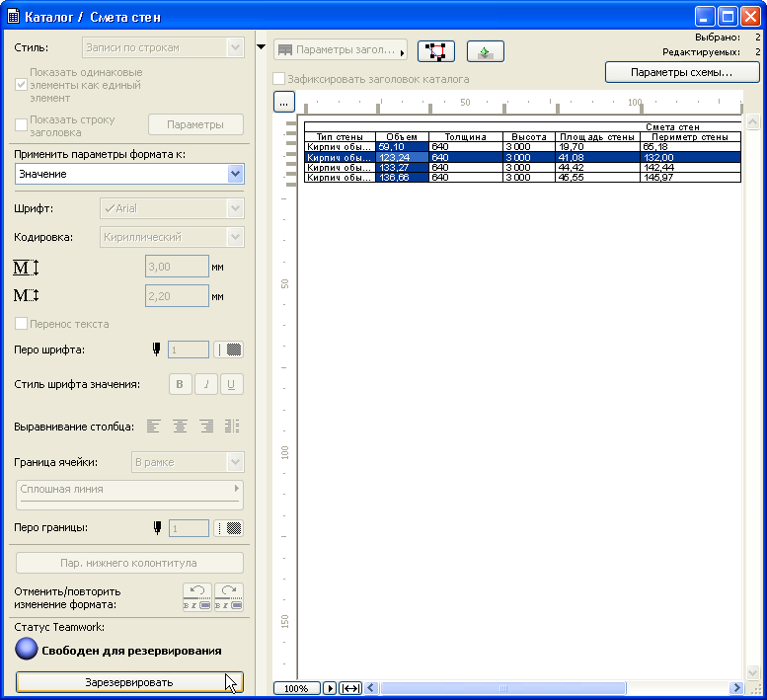Click the bold font style button

click(x=180, y=384)
